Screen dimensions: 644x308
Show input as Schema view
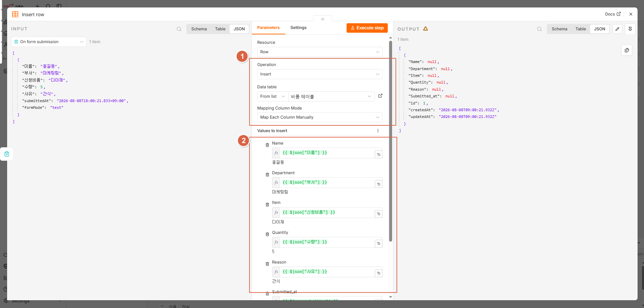point(199,29)
